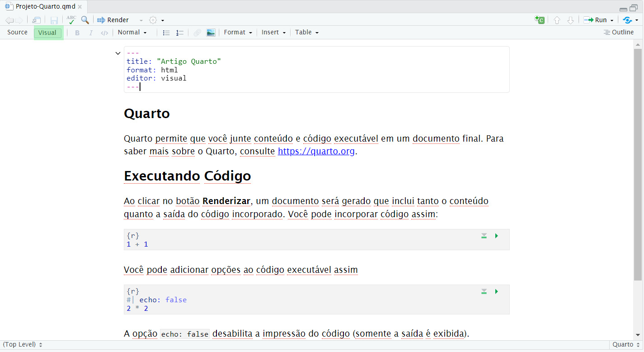Run all chunks above 2 * 2 chunk

(x=484, y=291)
